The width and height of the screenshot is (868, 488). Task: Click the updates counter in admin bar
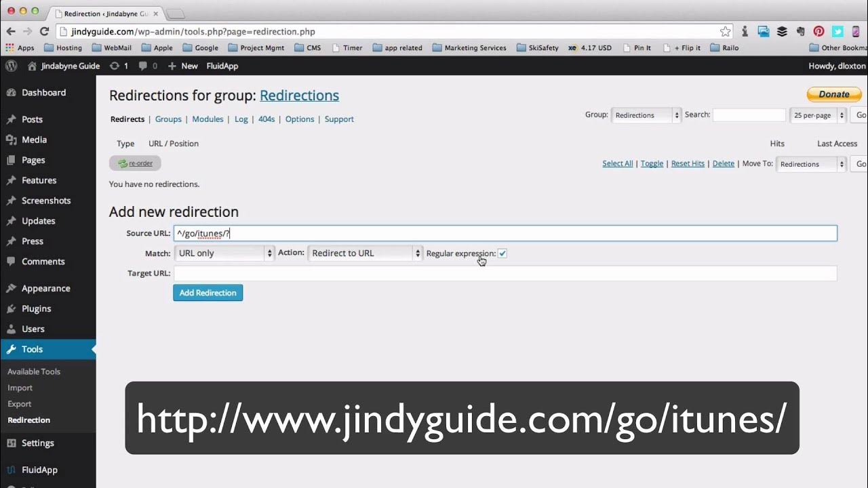[x=119, y=66]
